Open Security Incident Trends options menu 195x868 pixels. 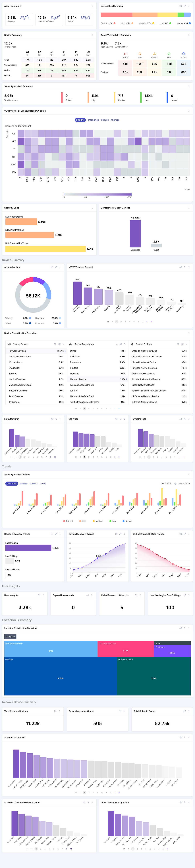[189, 475]
